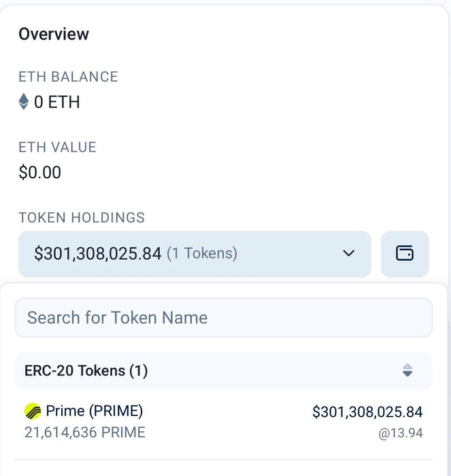Sort ERC-20 tokens with the sort arrows

click(x=407, y=371)
